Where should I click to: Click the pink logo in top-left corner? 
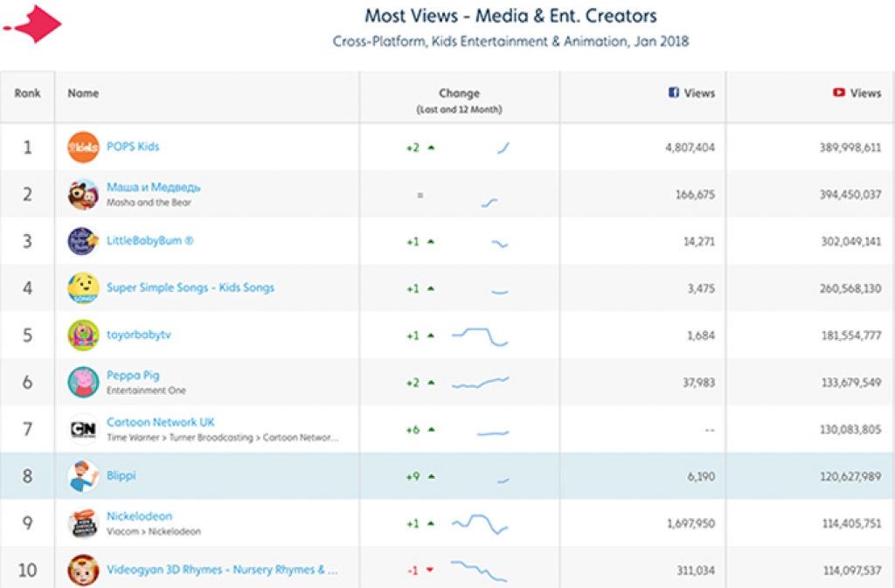(x=35, y=25)
